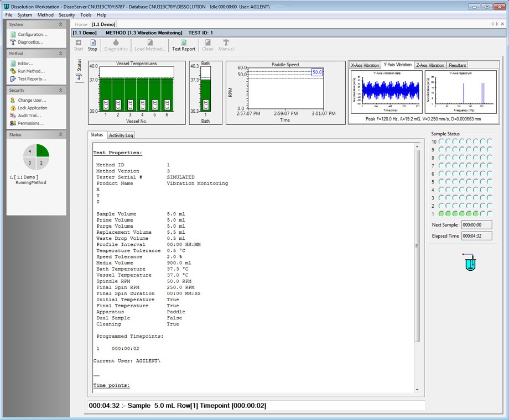This screenshot has height=420, width=509.
Task: Click first sample circle in row 1
Action: pos(442,213)
